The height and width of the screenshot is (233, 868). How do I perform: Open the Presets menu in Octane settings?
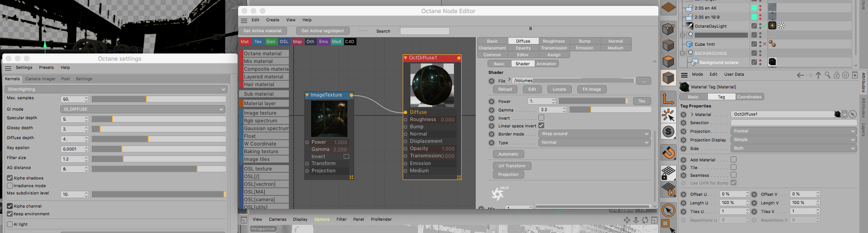46,68
